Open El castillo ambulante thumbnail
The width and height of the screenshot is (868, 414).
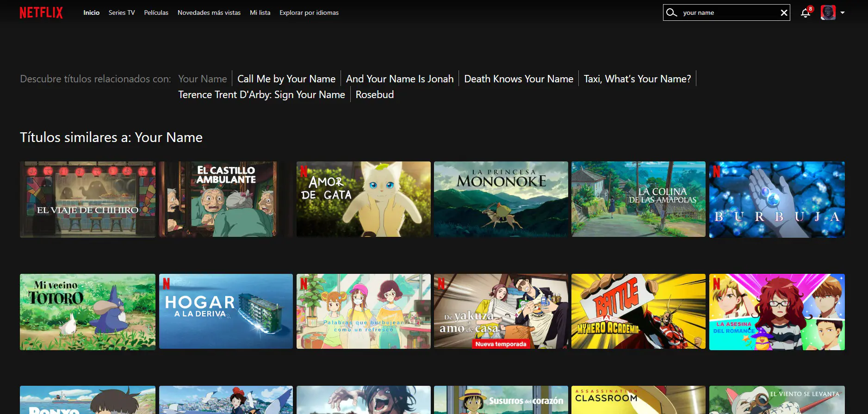pos(226,199)
